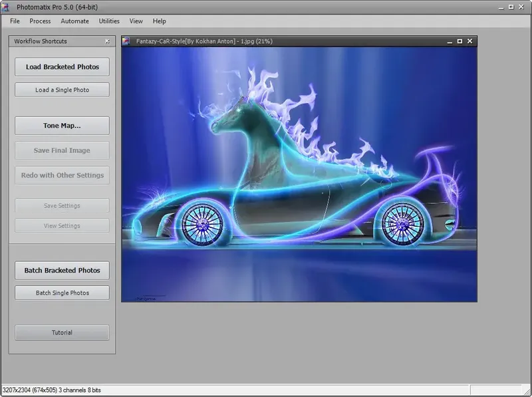
Task: Minimize the Fantazy-CaR-Style image window
Action: click(x=449, y=41)
